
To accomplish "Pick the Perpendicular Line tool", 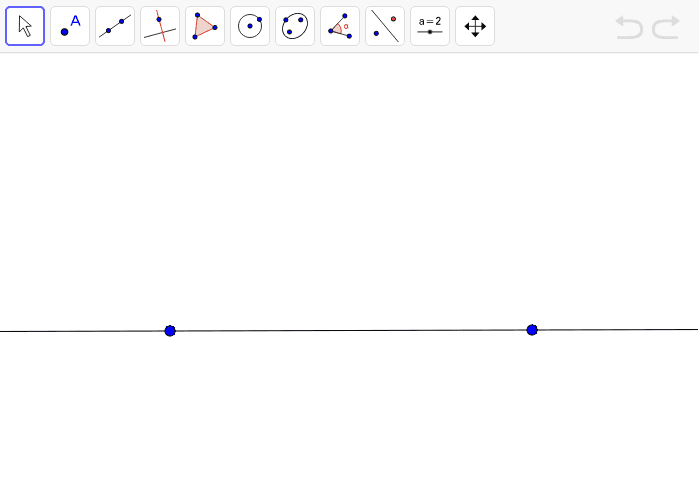I will [x=160, y=26].
